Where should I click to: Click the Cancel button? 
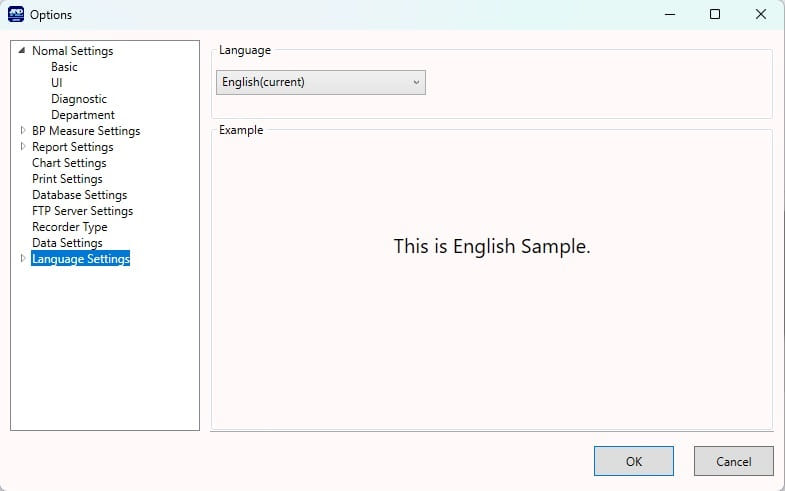[733, 461]
